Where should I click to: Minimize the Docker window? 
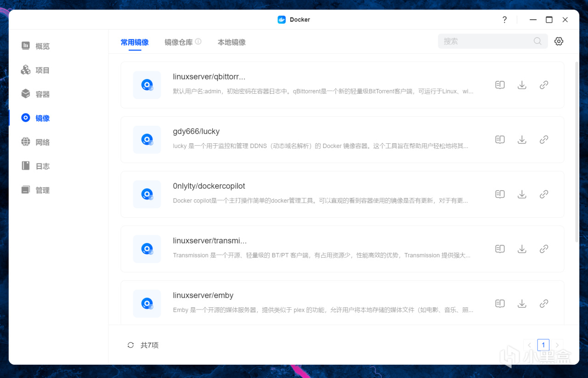tap(533, 20)
